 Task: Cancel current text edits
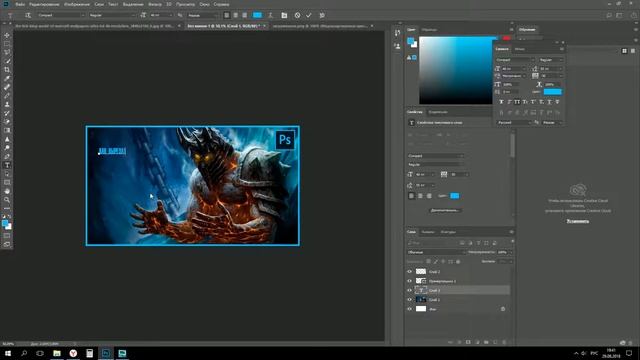[x=297, y=15]
